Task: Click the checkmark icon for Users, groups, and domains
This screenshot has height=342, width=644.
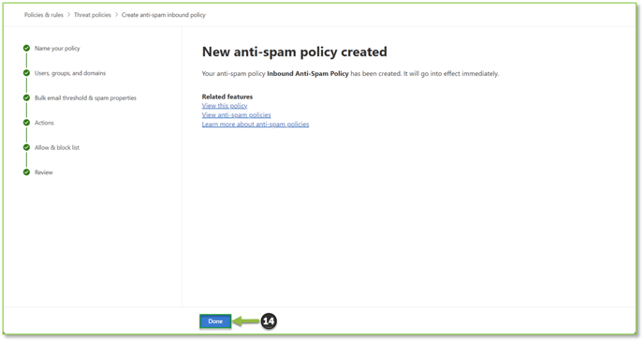Action: [27, 73]
